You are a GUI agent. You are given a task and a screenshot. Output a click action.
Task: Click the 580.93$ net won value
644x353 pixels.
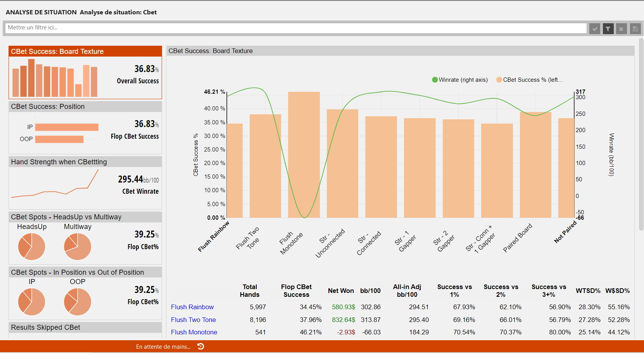coord(344,307)
